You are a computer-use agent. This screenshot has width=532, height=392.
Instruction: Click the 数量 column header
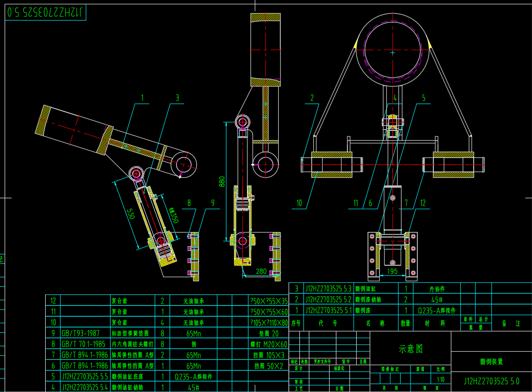(406, 323)
